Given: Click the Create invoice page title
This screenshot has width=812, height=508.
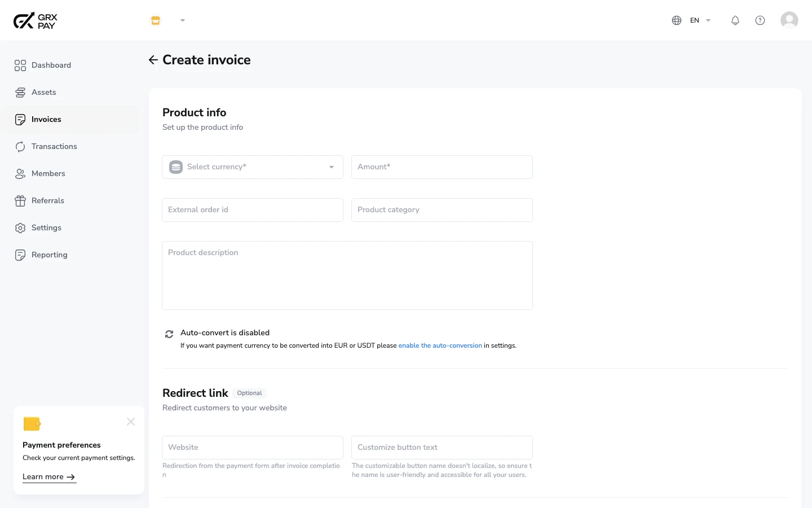Looking at the screenshot, I should (206, 60).
